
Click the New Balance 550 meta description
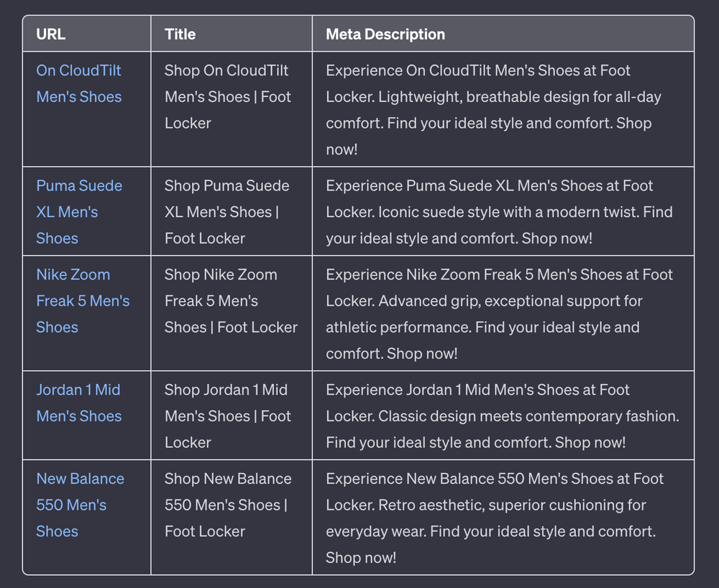click(495, 518)
